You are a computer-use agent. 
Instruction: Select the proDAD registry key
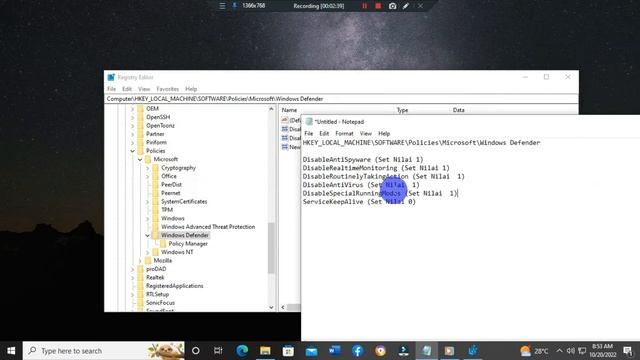coord(156,269)
